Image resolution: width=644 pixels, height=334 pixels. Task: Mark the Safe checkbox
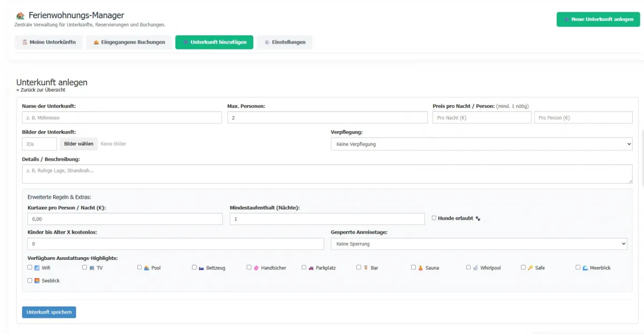click(523, 267)
